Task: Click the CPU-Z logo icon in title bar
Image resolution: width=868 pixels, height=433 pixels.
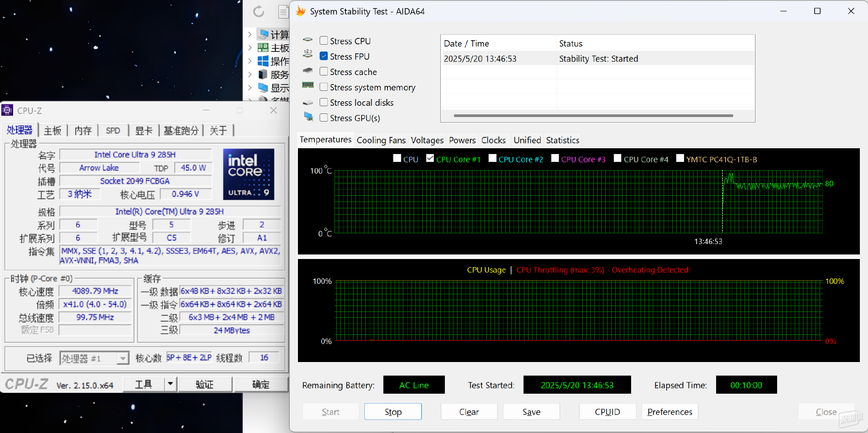Action: [7, 110]
